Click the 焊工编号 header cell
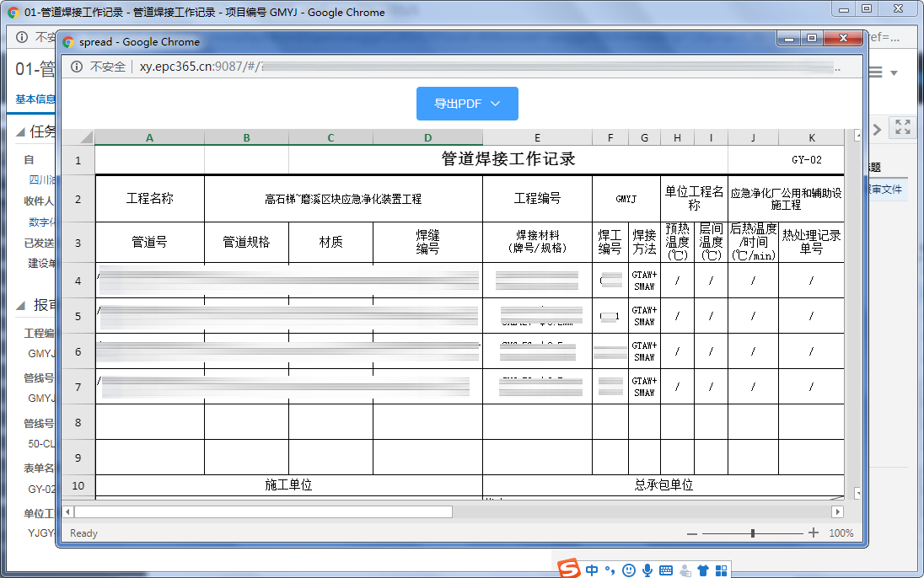 pos(610,243)
